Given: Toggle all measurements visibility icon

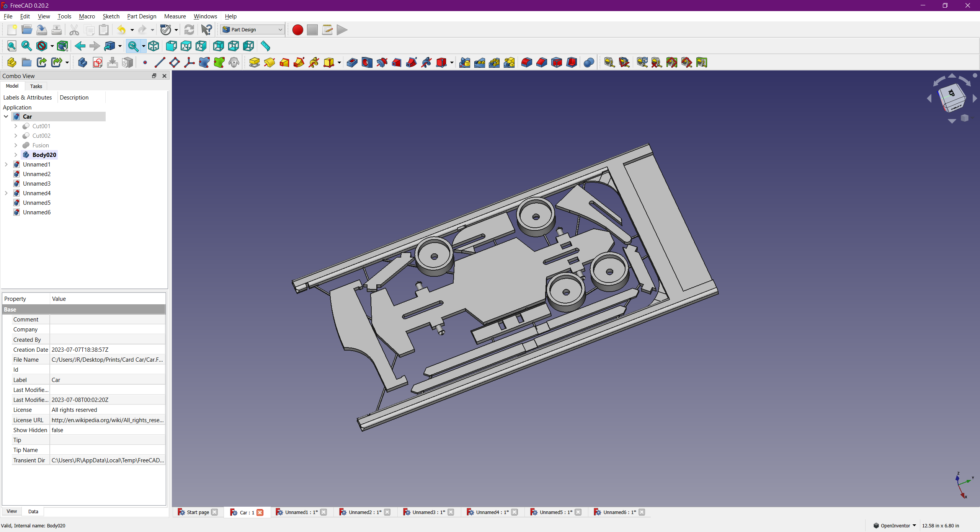Looking at the screenshot, I should pos(672,62).
